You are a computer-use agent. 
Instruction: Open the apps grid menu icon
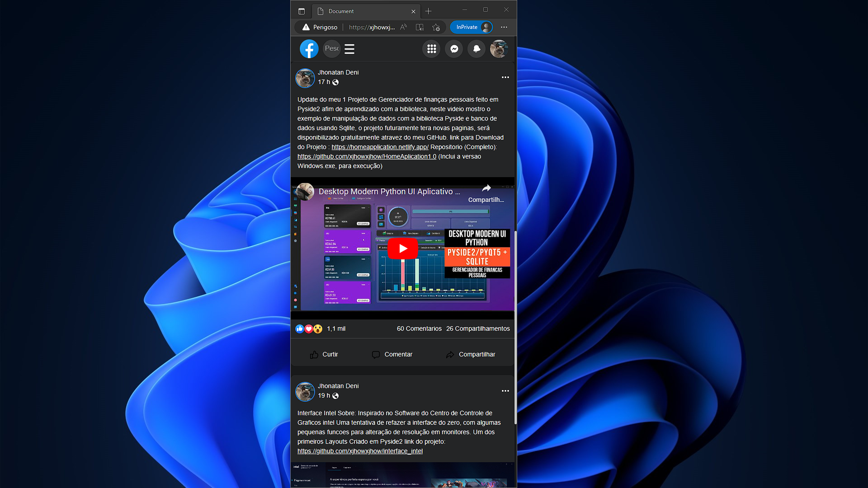point(432,49)
